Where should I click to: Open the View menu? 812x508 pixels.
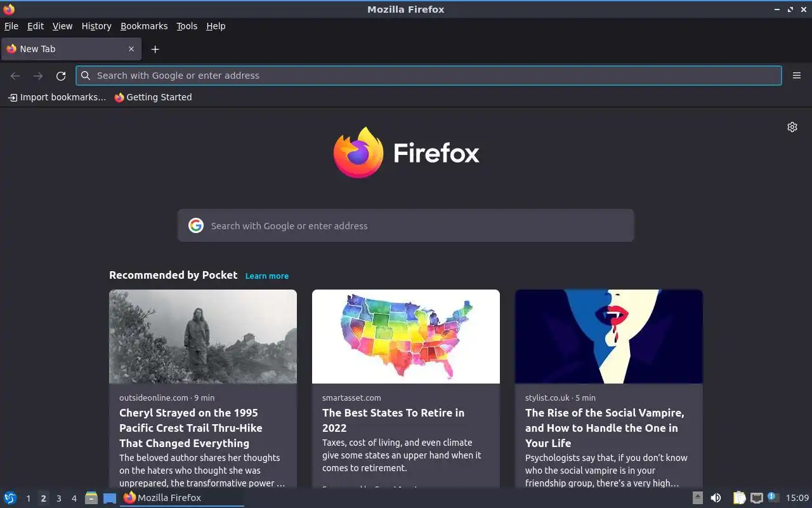(62, 26)
